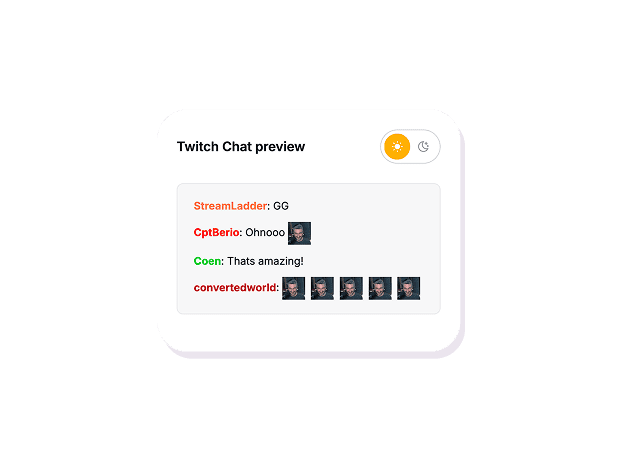Click the 'Twitch Chat preview' heading
The image size is (618, 465).
[241, 147]
